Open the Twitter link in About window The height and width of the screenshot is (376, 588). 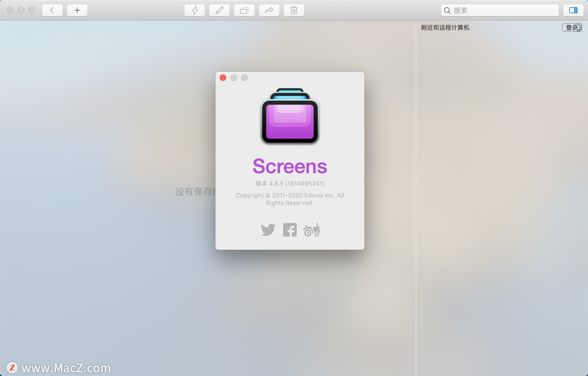[x=268, y=230]
